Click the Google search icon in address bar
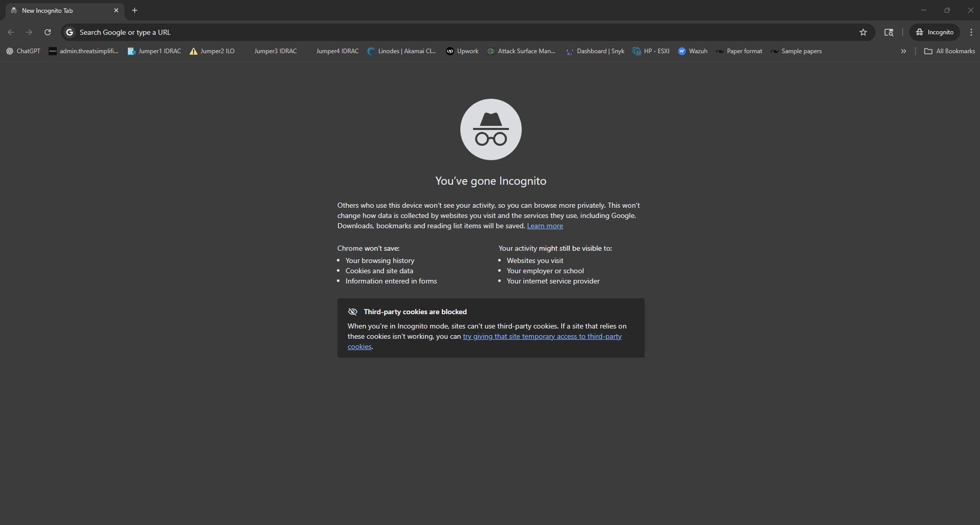Screen dimensions: 980x525 coord(69,32)
